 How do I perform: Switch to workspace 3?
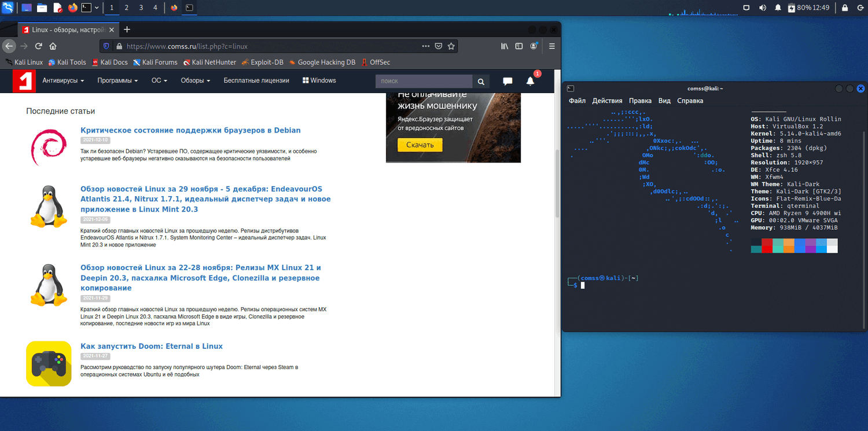[141, 8]
